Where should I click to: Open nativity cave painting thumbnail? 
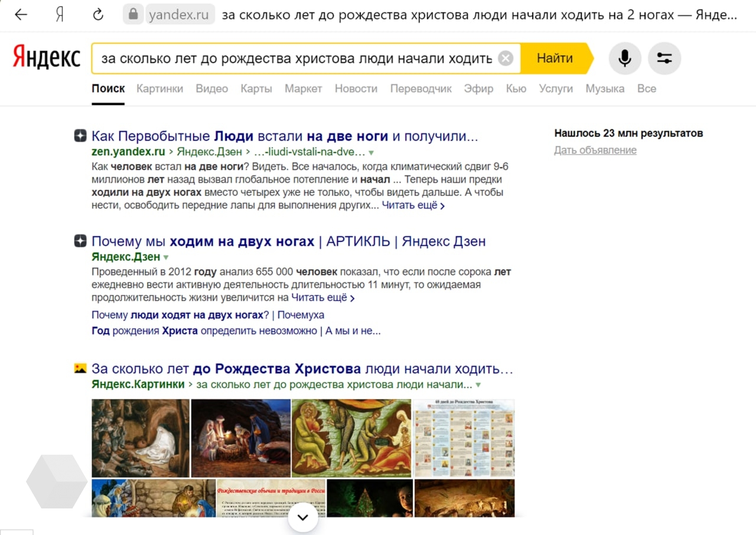(x=141, y=438)
